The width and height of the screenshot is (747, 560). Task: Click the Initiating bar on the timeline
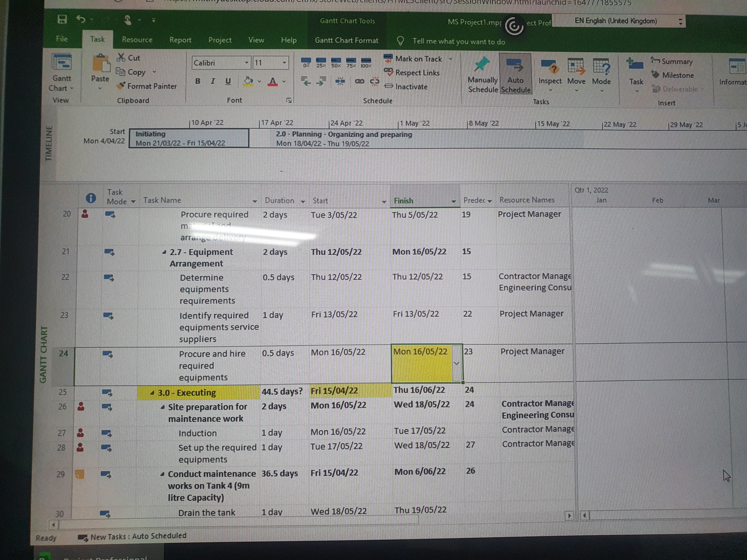(189, 138)
